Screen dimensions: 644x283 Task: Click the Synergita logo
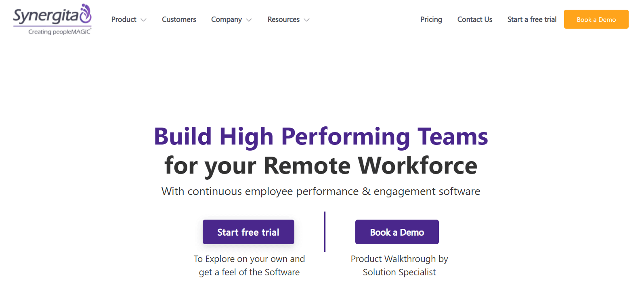pos(52,19)
